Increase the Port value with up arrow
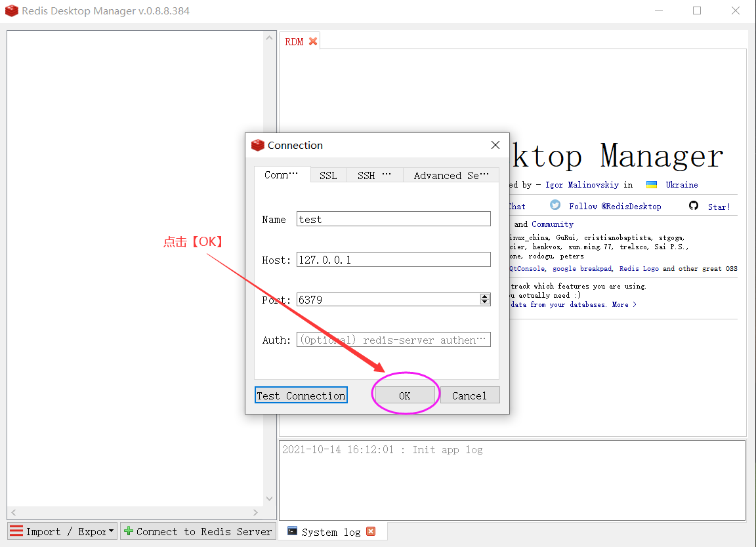Viewport: 756px width, 547px height. pos(485,296)
